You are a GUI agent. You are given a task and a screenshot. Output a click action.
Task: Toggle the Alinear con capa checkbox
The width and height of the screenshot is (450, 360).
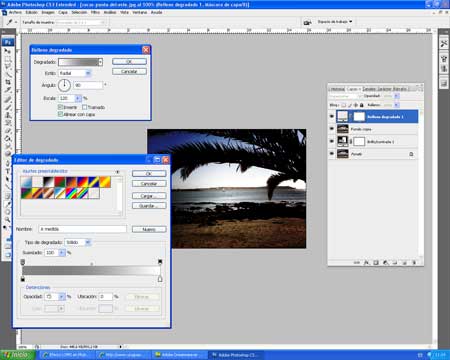60,114
